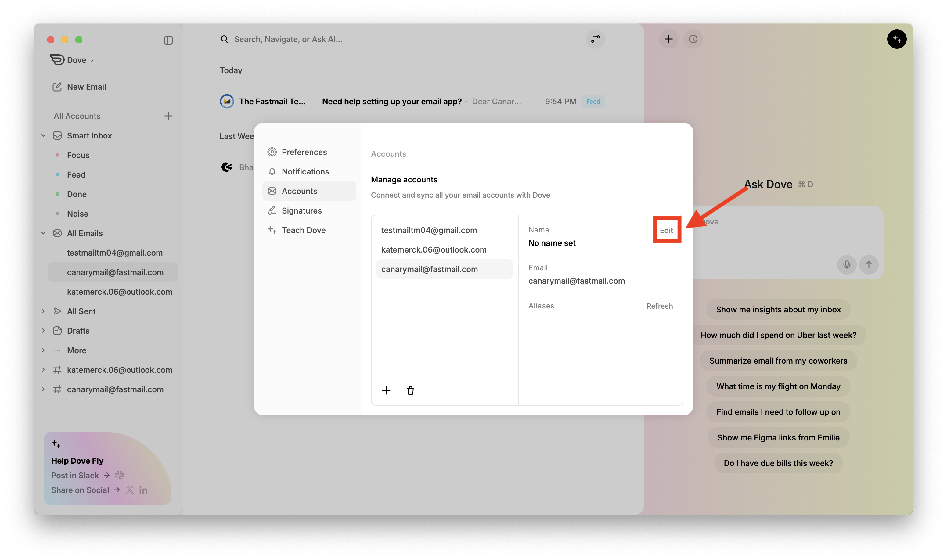Click plus icon below account list
Viewport: 947px width, 560px height.
click(x=386, y=390)
